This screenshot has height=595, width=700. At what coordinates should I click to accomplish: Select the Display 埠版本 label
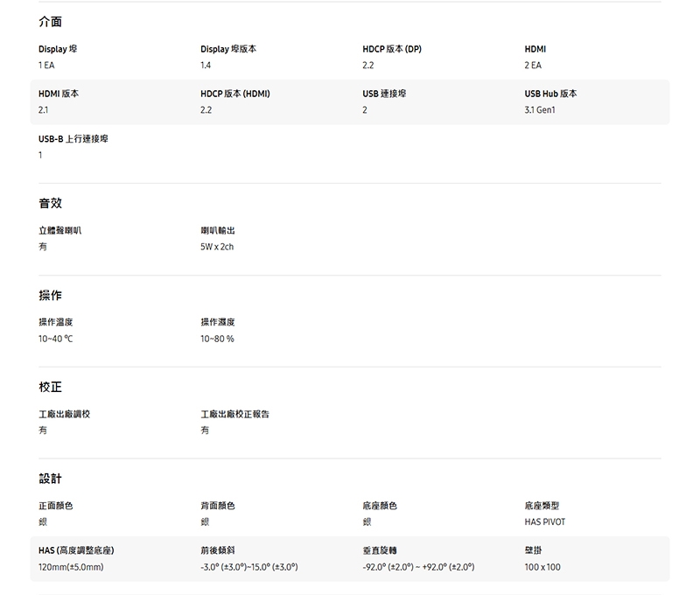(x=227, y=49)
